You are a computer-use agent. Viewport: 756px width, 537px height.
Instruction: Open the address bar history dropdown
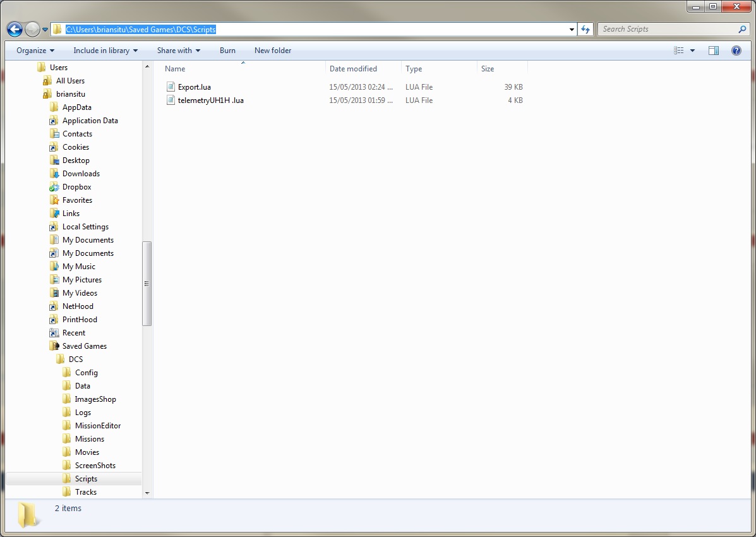(x=572, y=30)
